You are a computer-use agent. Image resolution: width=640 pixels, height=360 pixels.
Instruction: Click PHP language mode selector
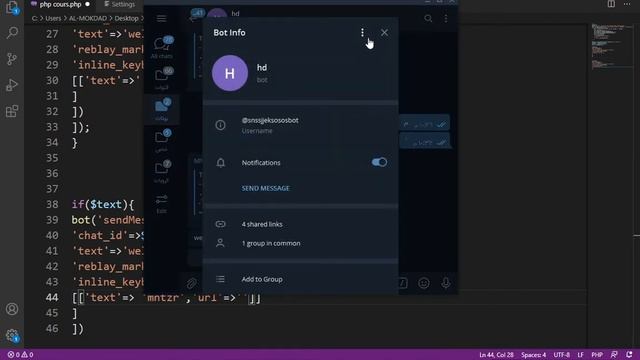597,355
